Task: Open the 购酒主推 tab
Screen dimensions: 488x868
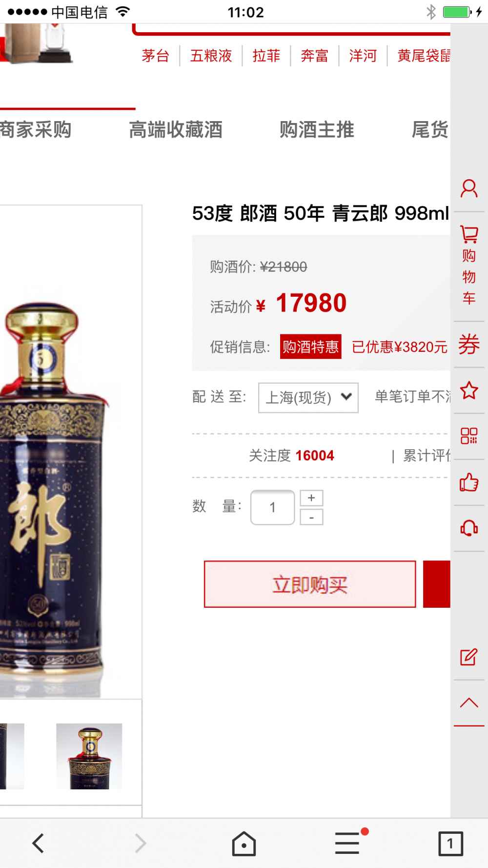Action: tap(317, 130)
